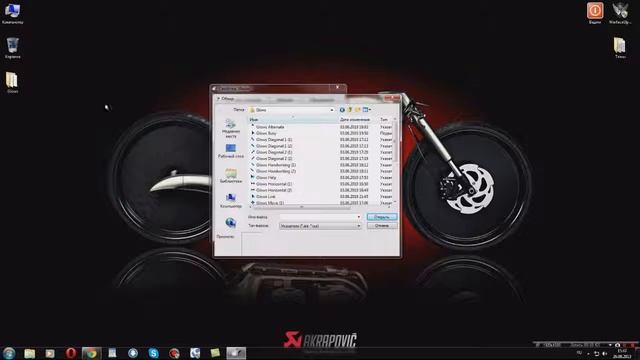Viewport: 640px width, 360px height.
Task: Create a new folder with the toolbar icon
Action: 358,110
